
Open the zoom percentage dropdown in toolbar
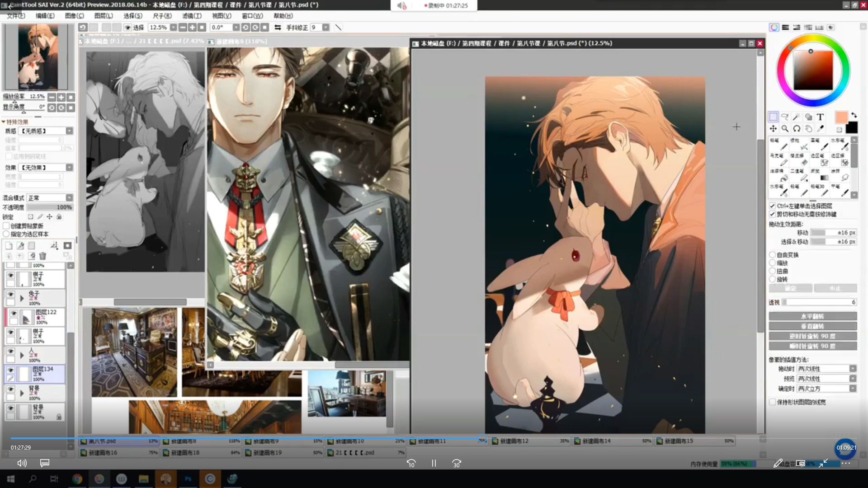pos(173,28)
